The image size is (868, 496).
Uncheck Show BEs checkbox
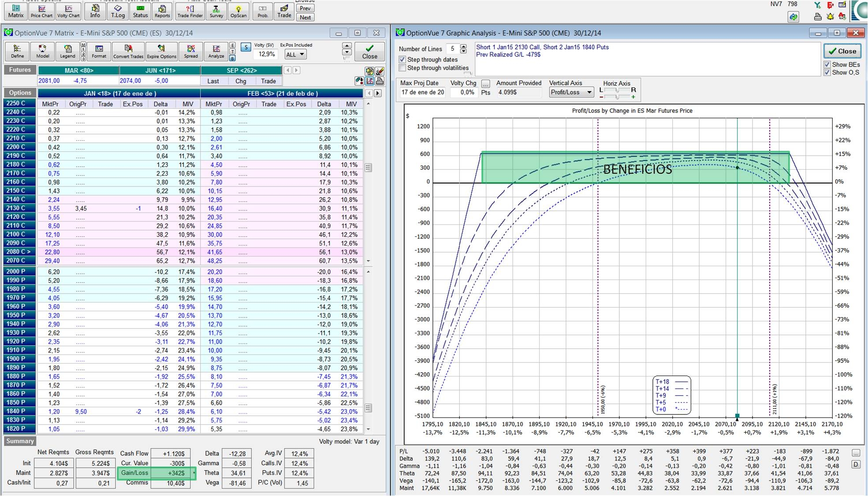click(827, 64)
